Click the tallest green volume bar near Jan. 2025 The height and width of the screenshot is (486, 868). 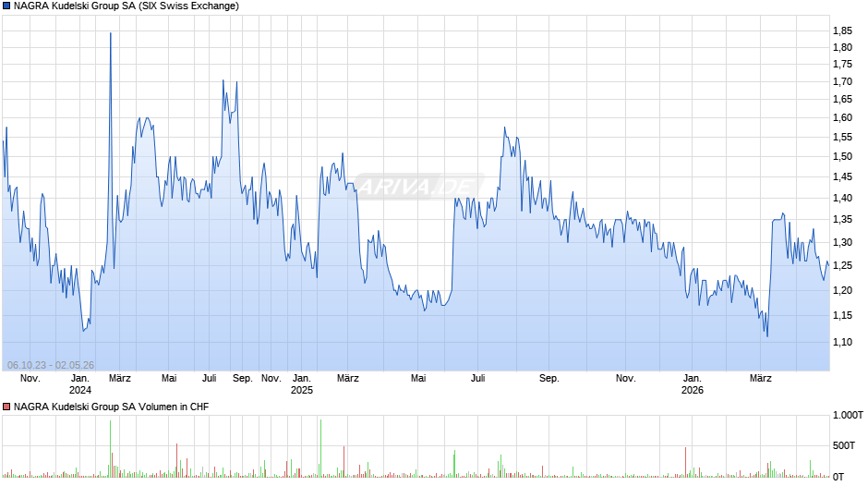tap(320, 448)
